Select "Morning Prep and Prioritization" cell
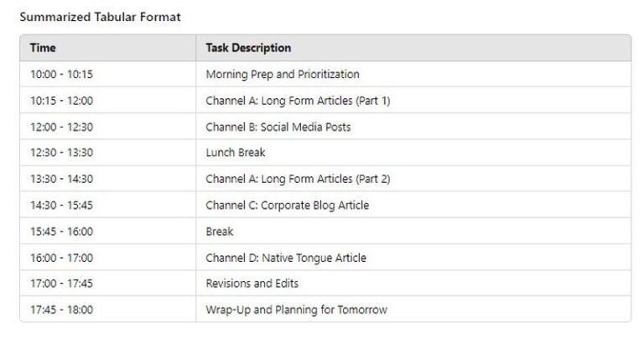The height and width of the screenshot is (340, 644). [283, 74]
